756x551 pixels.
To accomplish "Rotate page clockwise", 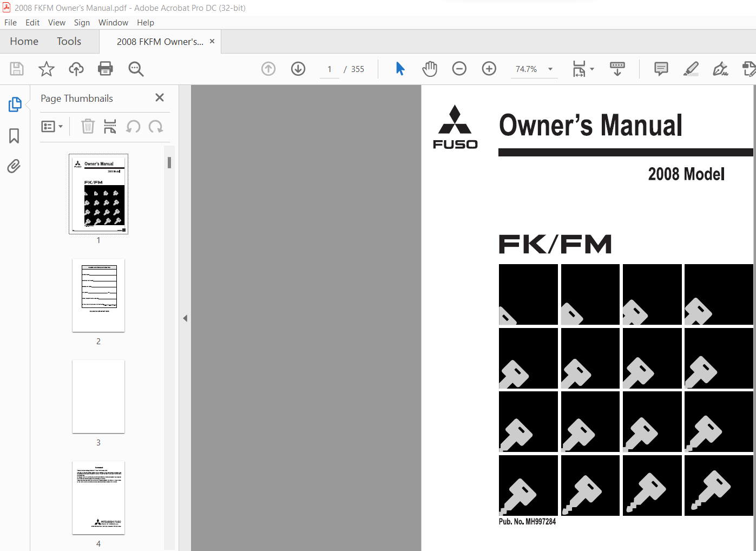I will 156,127.
